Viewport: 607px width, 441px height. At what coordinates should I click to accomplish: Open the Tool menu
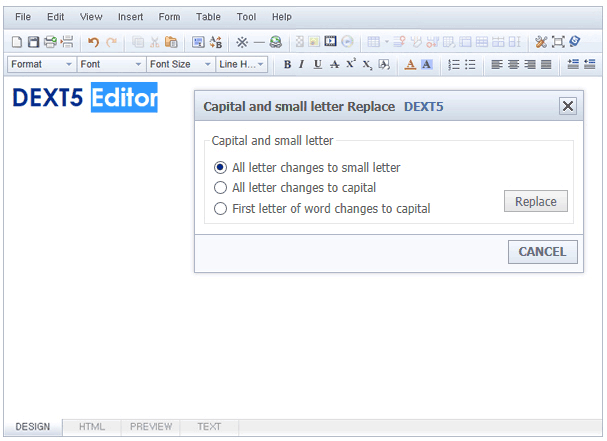(x=246, y=17)
